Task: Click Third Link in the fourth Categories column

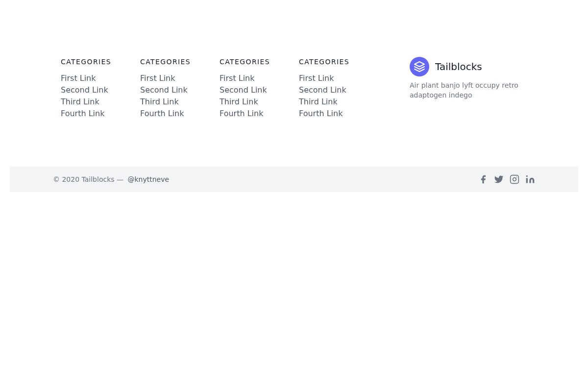Action: pyautogui.click(x=318, y=101)
